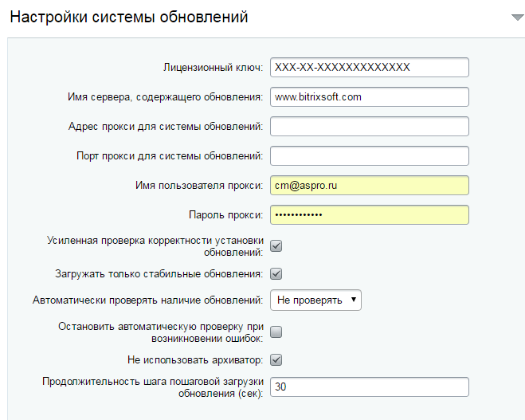Screen dimensions: 525x420
Task: Select the empty Порт прокси input field
Action: pyautogui.click(x=370, y=155)
